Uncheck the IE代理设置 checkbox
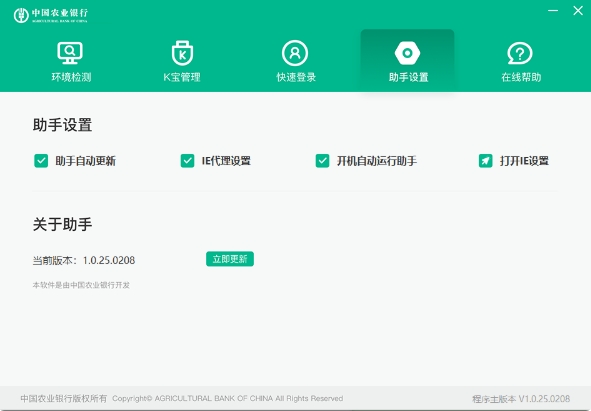This screenshot has width=591, height=411. (187, 161)
